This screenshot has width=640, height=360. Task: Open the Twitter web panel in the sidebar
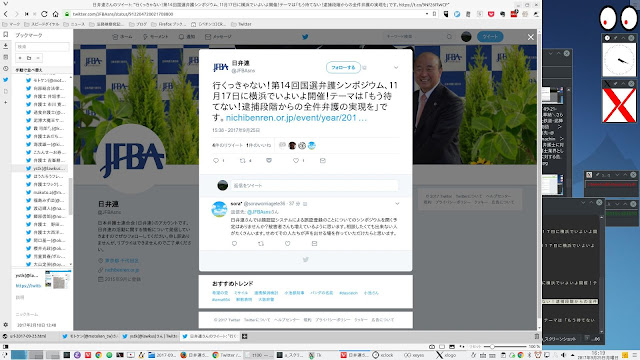[5, 80]
